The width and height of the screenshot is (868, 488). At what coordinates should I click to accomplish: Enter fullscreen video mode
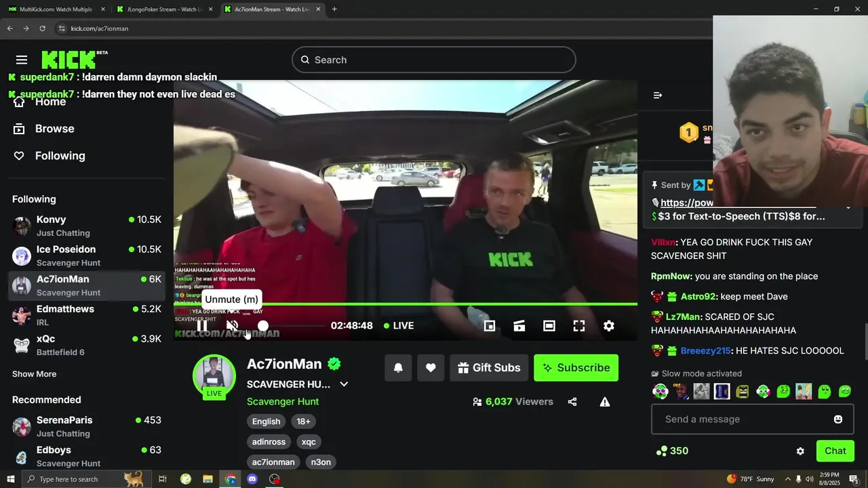579,326
